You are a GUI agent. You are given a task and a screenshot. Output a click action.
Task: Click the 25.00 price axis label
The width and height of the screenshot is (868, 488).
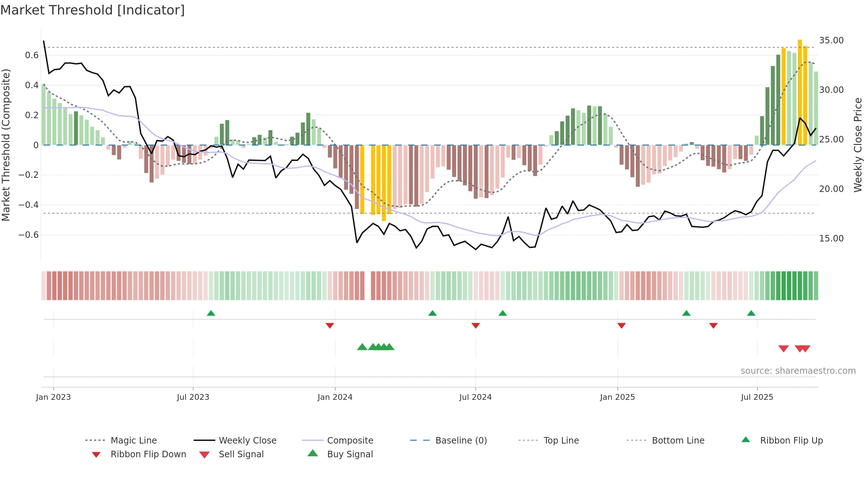(x=831, y=140)
